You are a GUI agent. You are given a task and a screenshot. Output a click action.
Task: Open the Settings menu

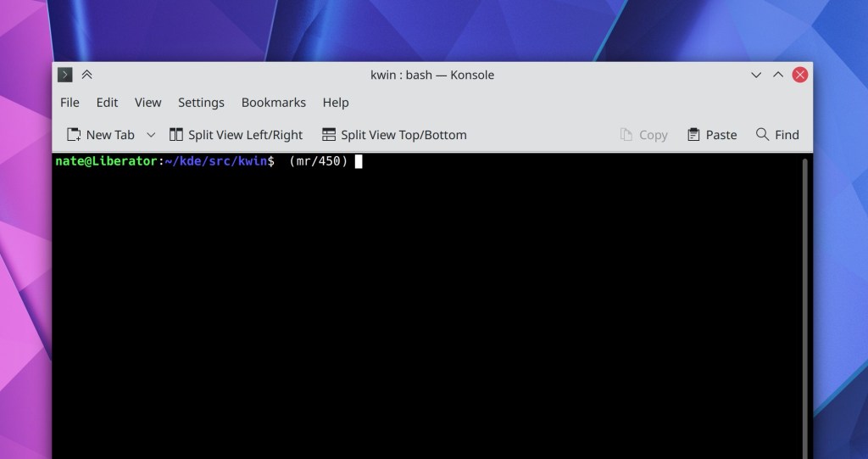pyautogui.click(x=201, y=103)
